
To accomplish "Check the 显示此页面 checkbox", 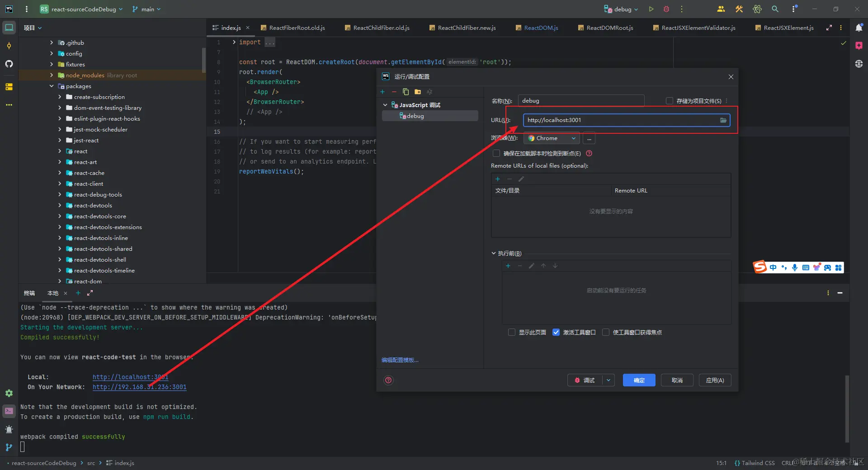I will [x=512, y=332].
